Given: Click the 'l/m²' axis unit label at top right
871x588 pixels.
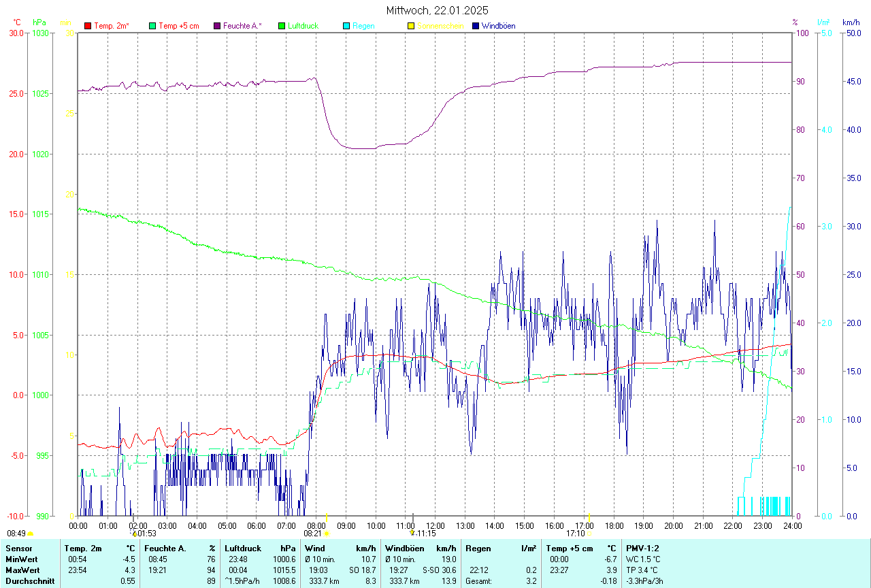Looking at the screenshot, I should click(823, 22).
